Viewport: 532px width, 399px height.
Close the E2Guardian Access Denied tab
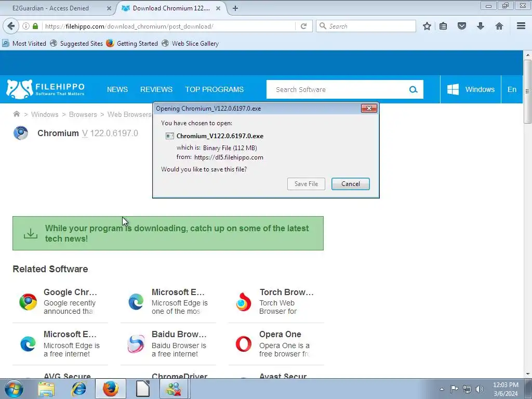[109, 8]
